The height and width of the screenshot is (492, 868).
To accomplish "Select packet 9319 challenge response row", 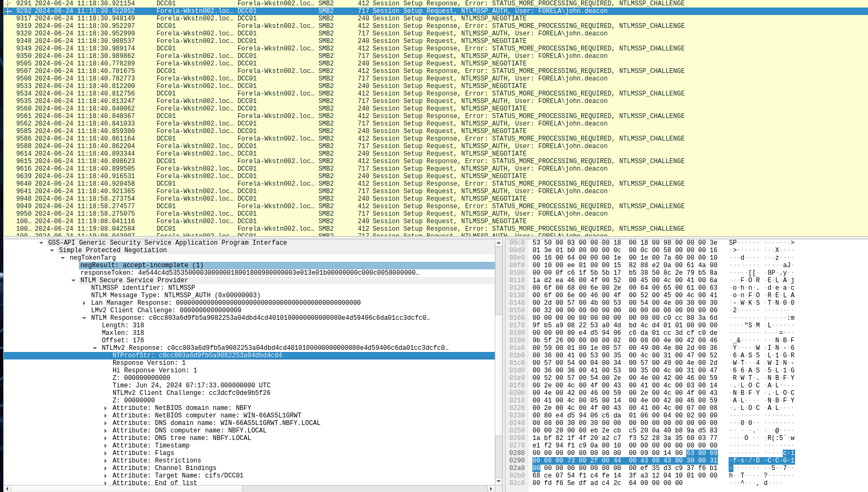I will 435,26.
